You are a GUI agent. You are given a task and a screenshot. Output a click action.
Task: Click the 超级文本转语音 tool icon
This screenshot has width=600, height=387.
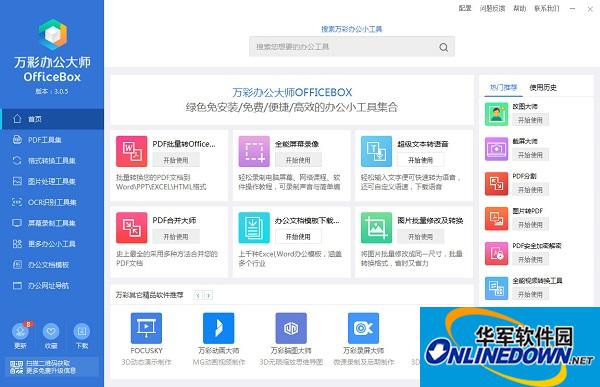click(x=377, y=151)
